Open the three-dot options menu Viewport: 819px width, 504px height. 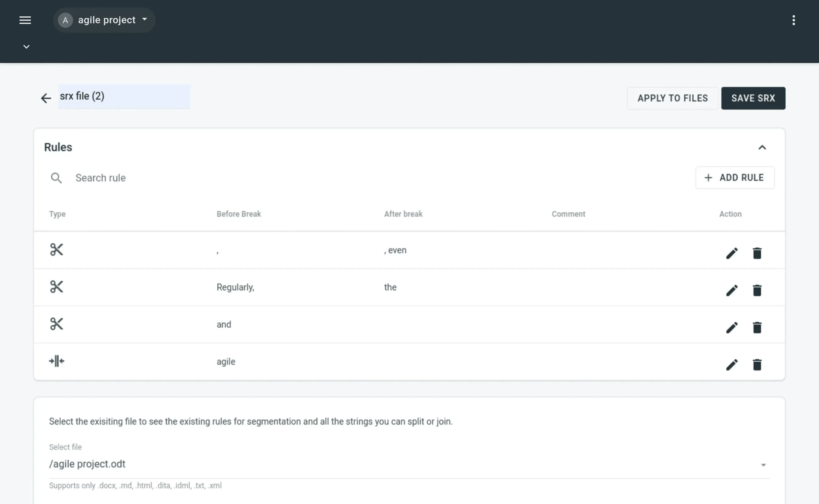[793, 20]
